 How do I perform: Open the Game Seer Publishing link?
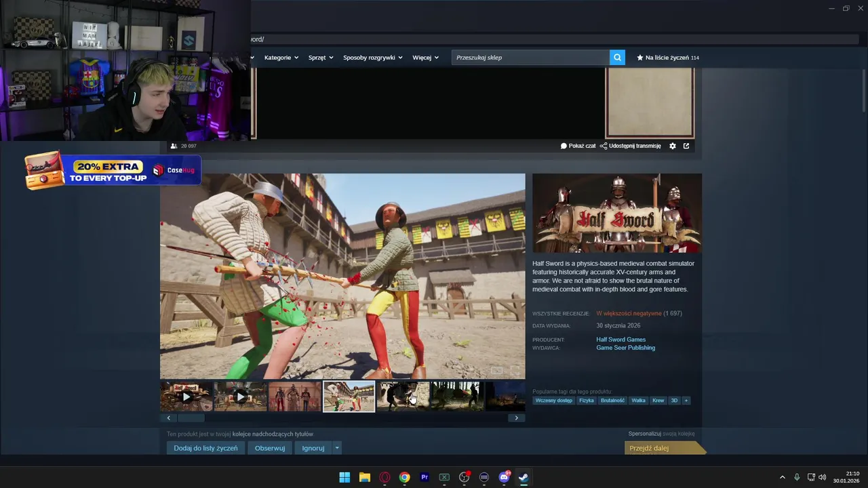[625, 348]
